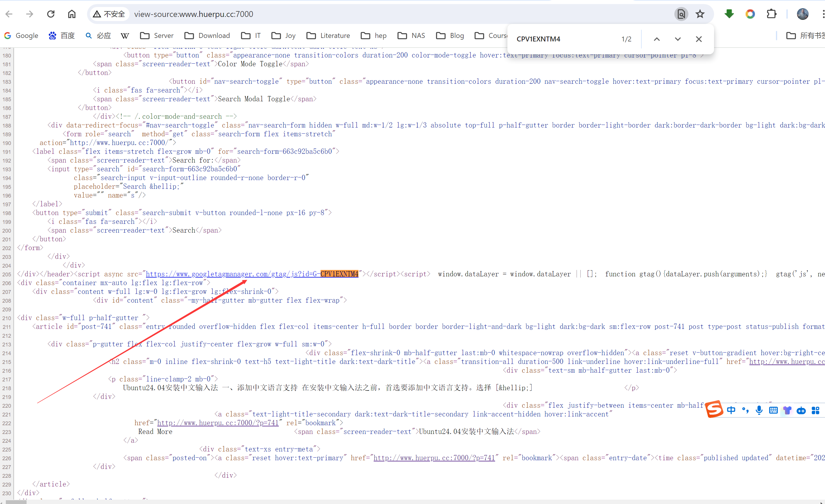Toggle Chinese/English mode on the Sogou bar
Screen dimensions: 825x504
click(x=731, y=410)
